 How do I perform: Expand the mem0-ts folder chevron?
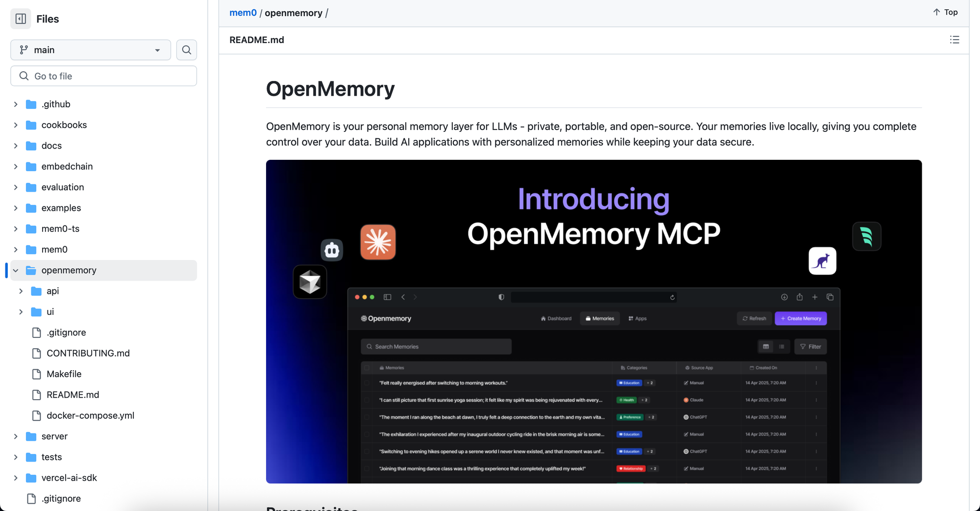point(16,229)
